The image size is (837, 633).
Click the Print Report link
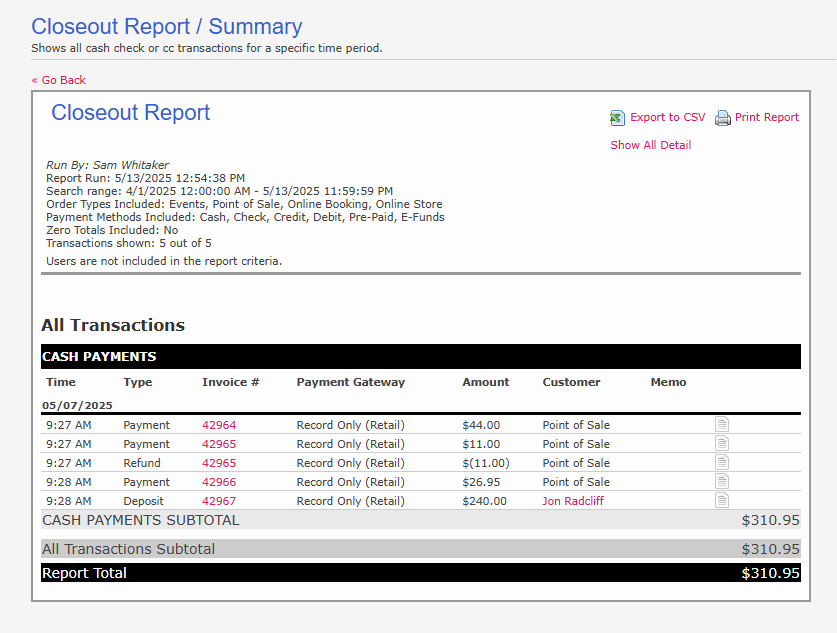(767, 117)
